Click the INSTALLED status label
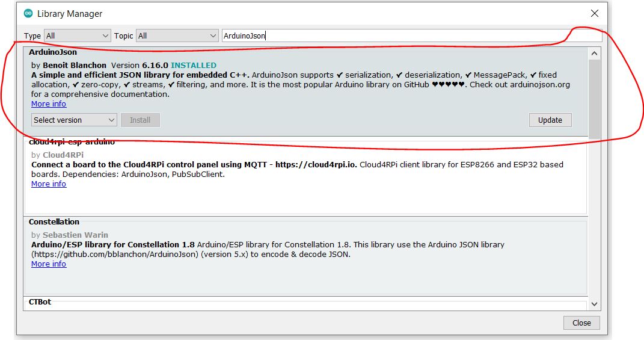The height and width of the screenshot is (340, 644). point(194,66)
